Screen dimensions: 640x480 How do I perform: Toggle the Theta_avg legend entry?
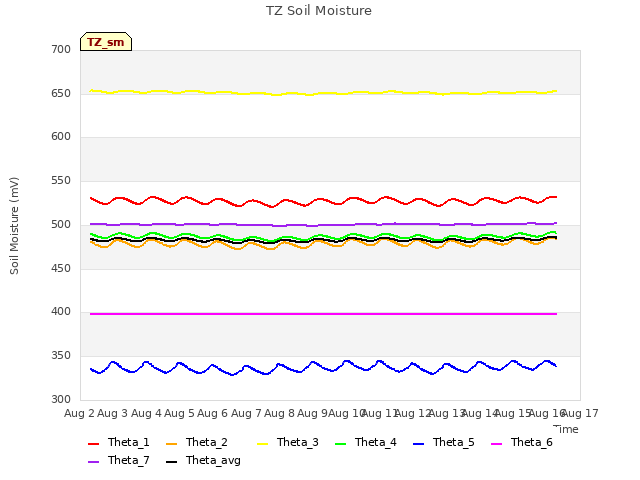point(204,460)
